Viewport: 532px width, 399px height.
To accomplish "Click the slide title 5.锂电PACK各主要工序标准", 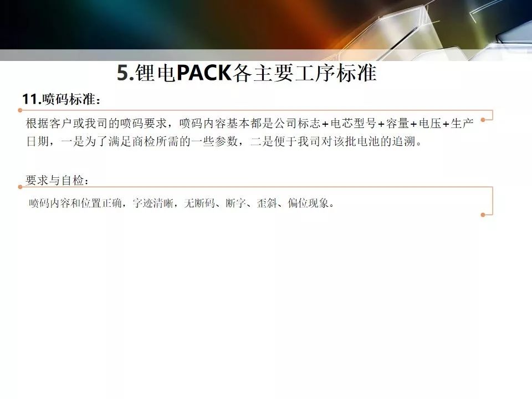I will (x=247, y=73).
